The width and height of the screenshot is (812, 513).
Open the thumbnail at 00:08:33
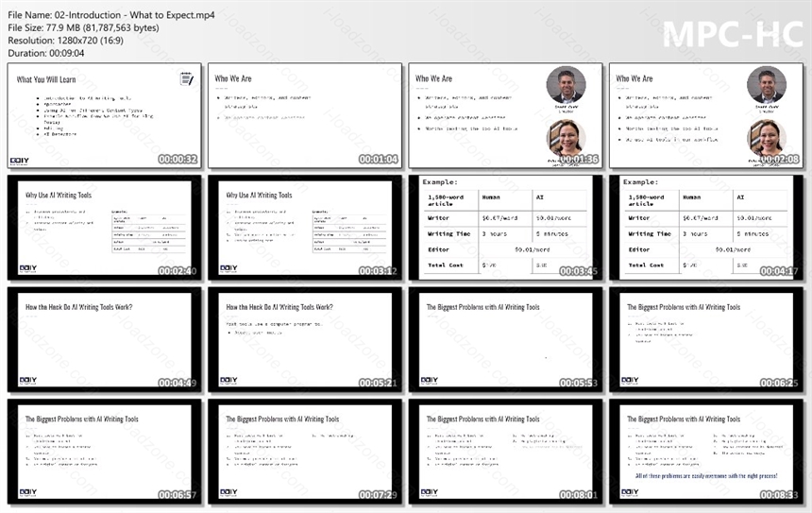[x=706, y=452]
